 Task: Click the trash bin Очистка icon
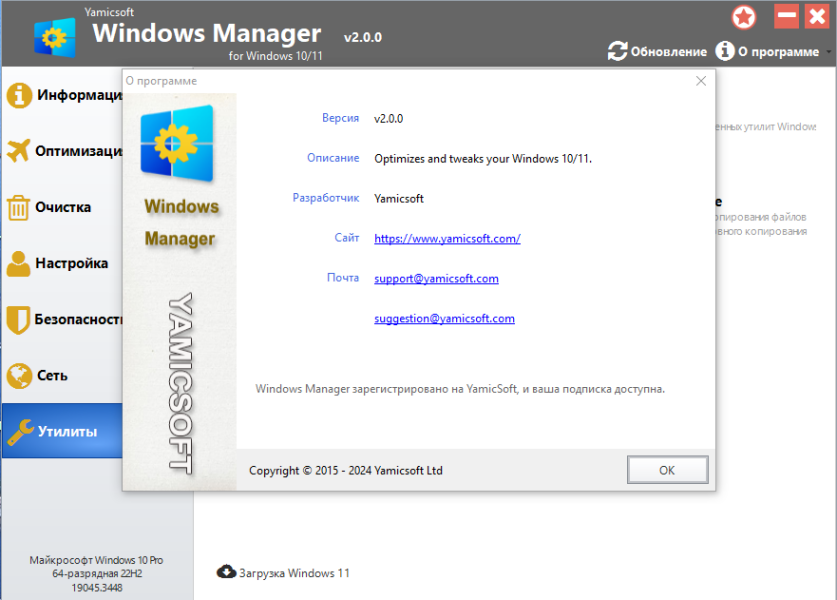(18, 207)
